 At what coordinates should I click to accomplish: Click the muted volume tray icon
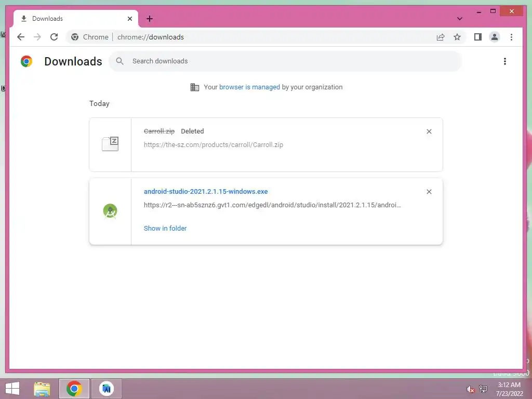click(470, 389)
